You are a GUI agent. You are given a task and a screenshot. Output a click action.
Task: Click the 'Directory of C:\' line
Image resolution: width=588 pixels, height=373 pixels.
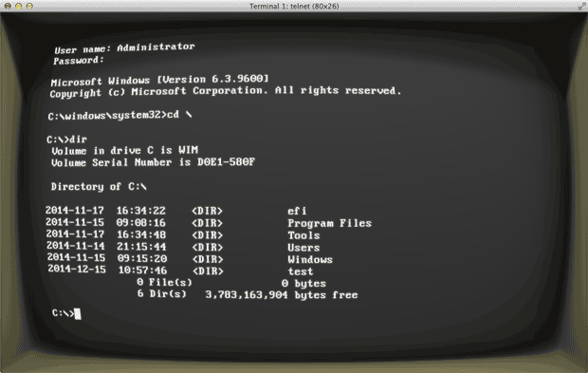click(99, 186)
